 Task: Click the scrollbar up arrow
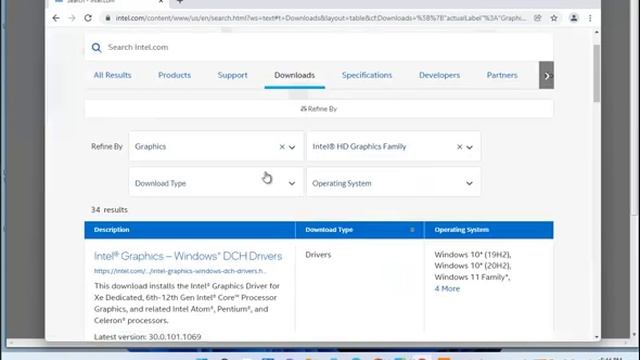pyautogui.click(x=597, y=32)
